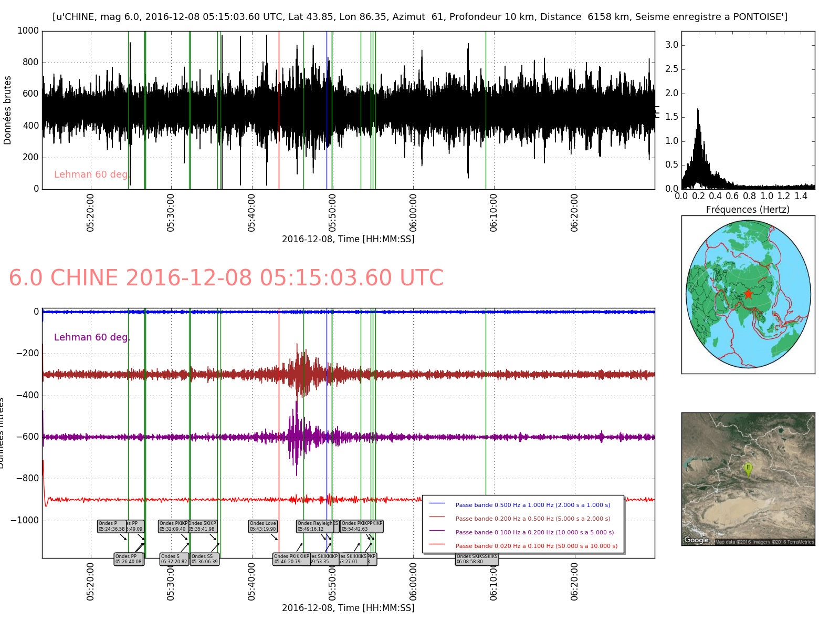Viewport: 840px width, 620px height.
Task: Click the green E map pin
Action: pyautogui.click(x=749, y=468)
